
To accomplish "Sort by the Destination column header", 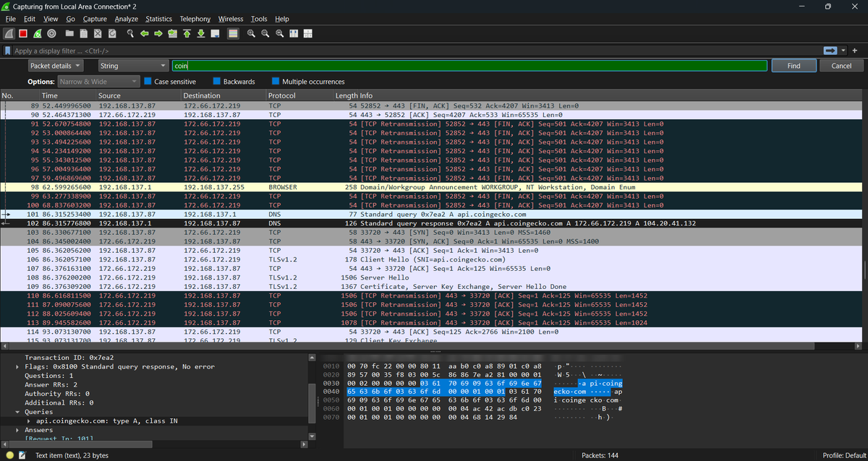I will pos(223,95).
